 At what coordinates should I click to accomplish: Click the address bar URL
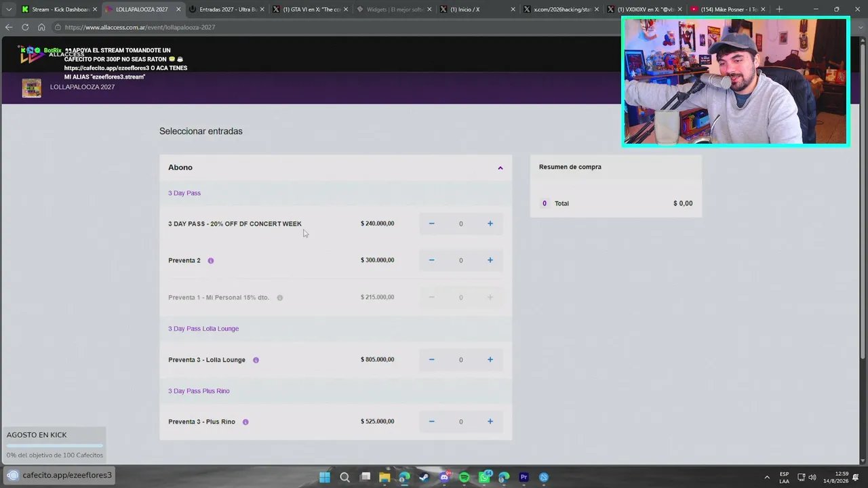point(140,27)
